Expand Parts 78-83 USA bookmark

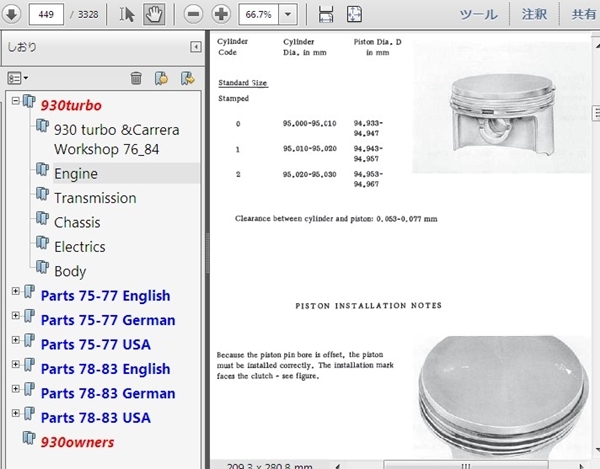point(15,413)
